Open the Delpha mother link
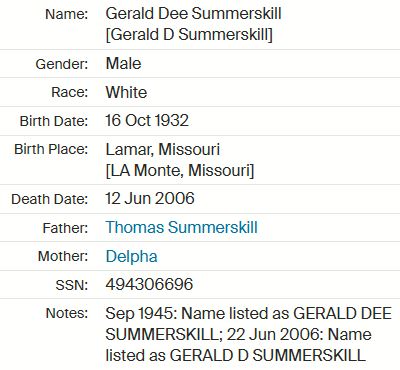The height and width of the screenshot is (370, 400). tap(131, 257)
